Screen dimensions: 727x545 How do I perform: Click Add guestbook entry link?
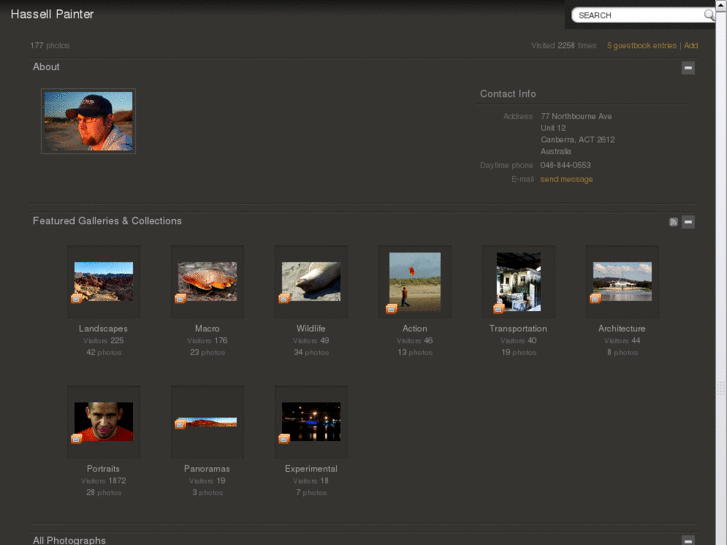pos(691,45)
